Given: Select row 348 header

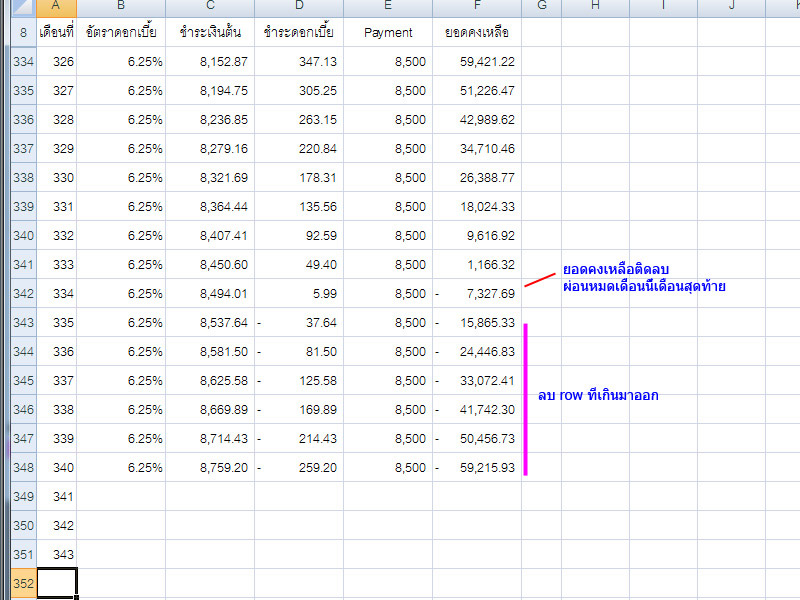Looking at the screenshot, I should [x=23, y=467].
